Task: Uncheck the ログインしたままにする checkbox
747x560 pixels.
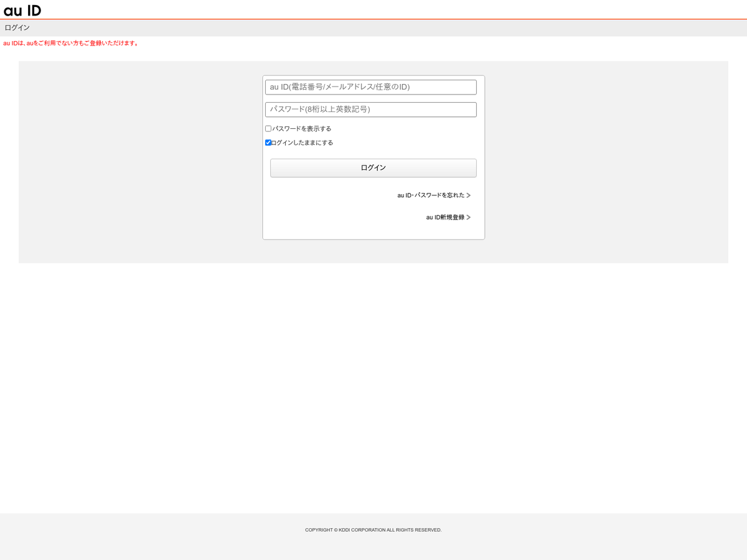Action: (268, 142)
